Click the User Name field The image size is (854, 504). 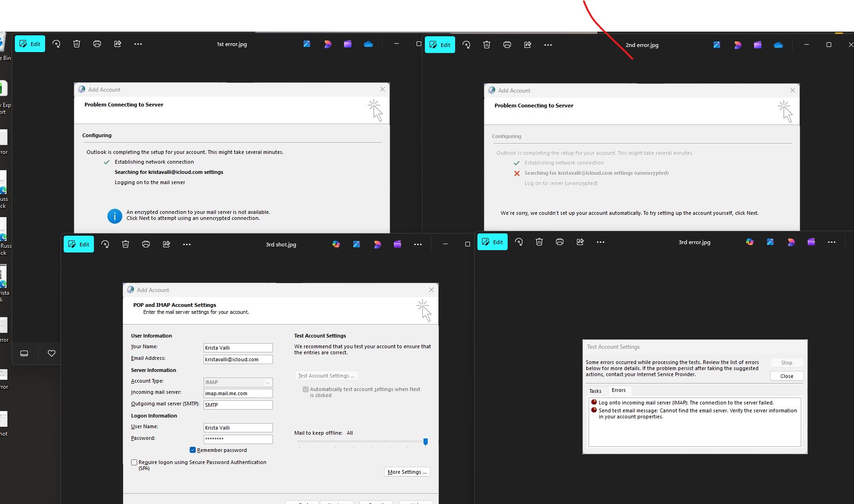coord(238,428)
